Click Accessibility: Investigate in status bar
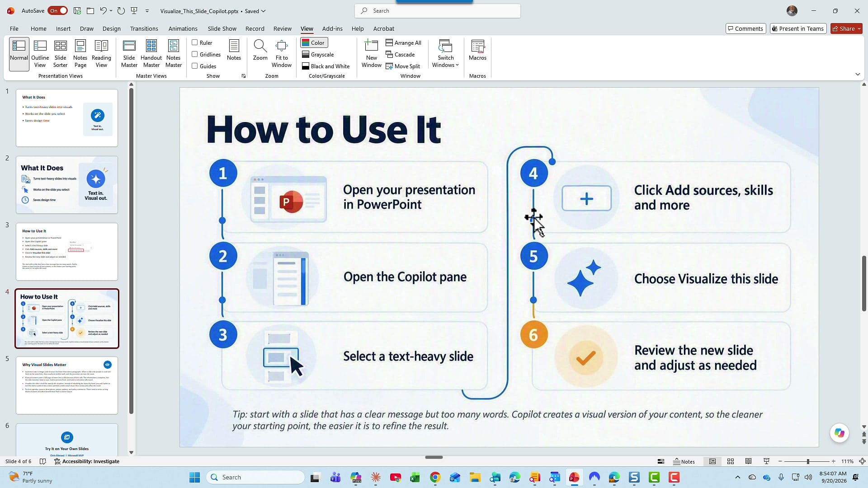The width and height of the screenshot is (868, 488). tap(87, 461)
